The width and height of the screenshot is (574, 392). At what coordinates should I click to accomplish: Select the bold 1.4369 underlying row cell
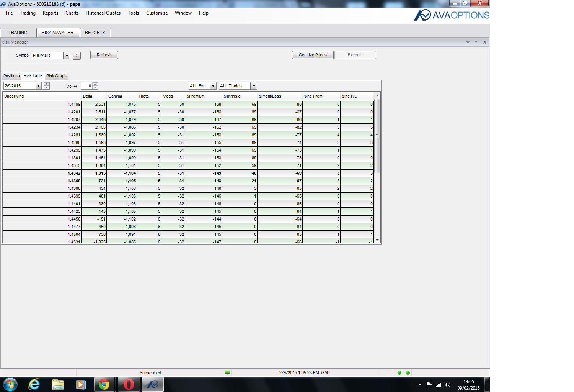tap(42, 181)
